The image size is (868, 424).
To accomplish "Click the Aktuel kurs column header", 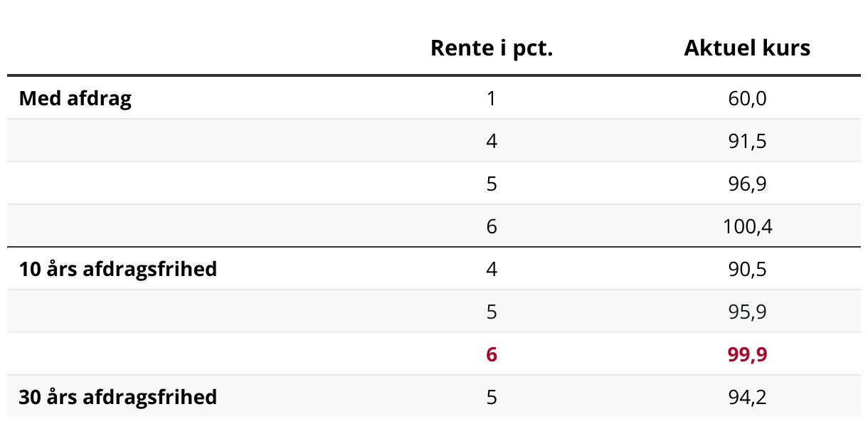I will [x=747, y=48].
